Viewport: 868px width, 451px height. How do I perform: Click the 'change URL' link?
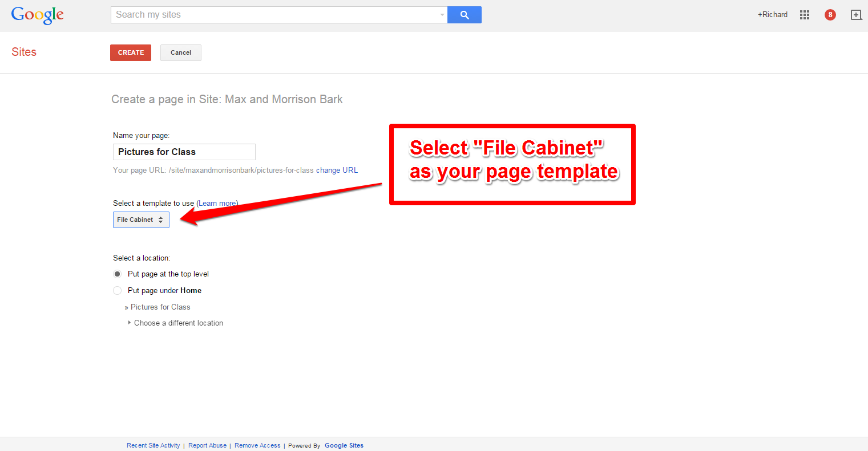(337, 170)
